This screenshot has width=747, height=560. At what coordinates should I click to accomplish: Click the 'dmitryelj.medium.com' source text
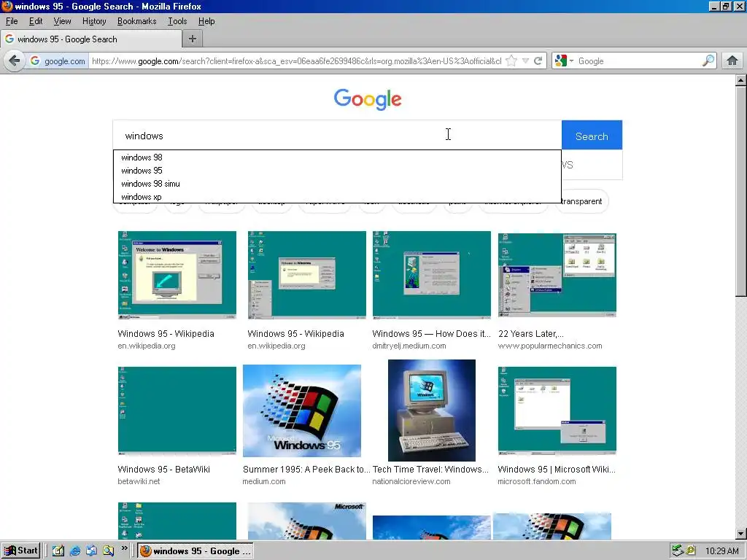coord(409,346)
